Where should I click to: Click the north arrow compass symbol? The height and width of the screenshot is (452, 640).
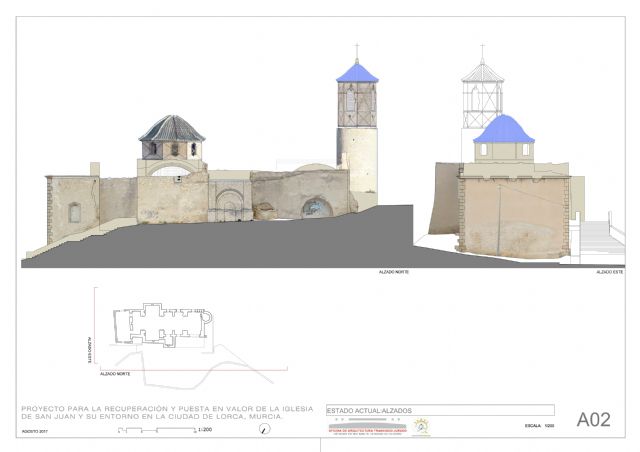click(x=264, y=429)
